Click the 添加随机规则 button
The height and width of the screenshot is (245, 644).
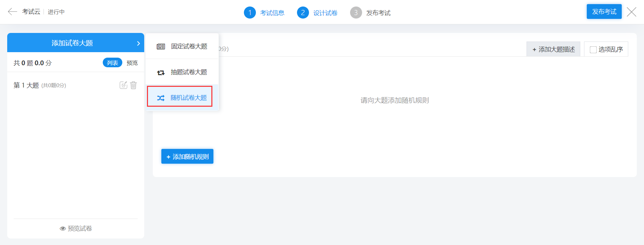(x=187, y=156)
